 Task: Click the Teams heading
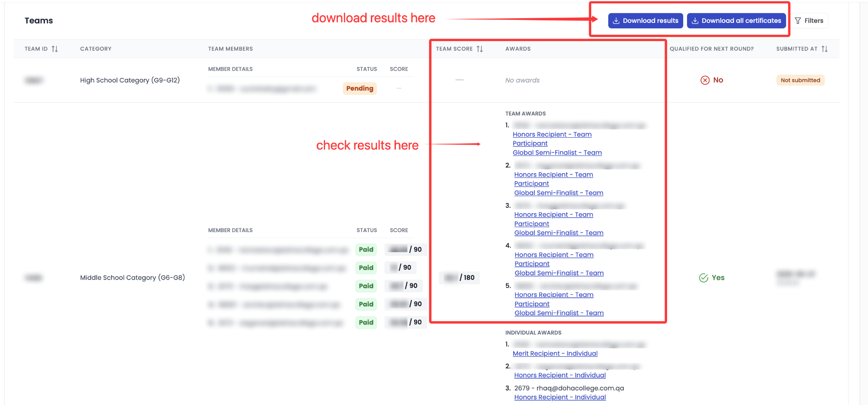[39, 21]
